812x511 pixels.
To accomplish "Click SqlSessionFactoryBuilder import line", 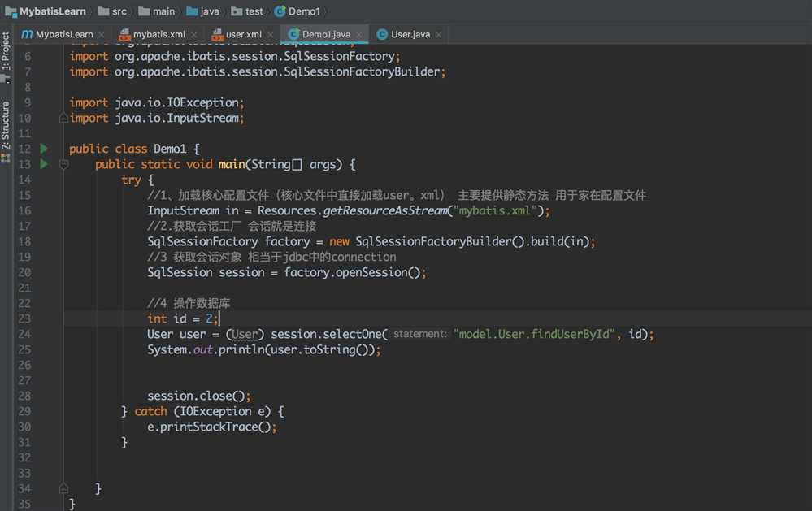I will click(x=258, y=72).
